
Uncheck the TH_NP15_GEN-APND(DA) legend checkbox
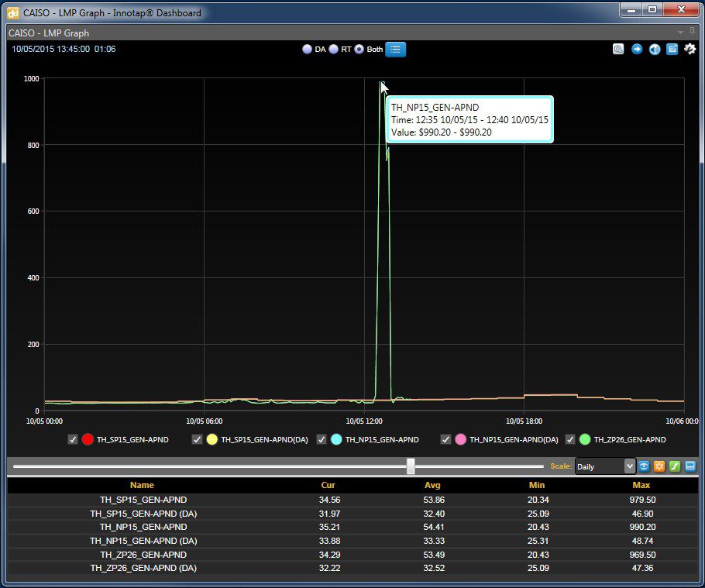[x=445, y=440]
